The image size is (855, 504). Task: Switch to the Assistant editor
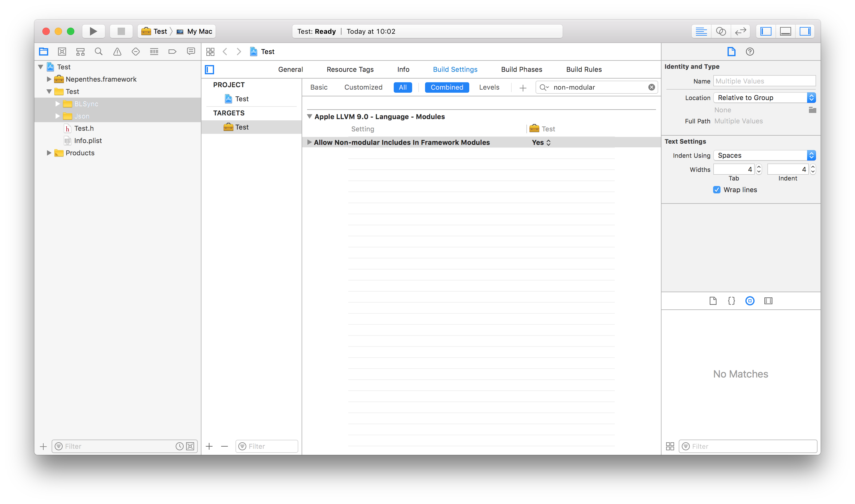(x=721, y=31)
